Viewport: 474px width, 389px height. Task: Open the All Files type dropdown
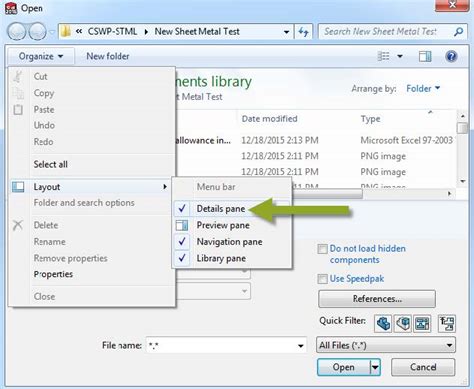386,345
